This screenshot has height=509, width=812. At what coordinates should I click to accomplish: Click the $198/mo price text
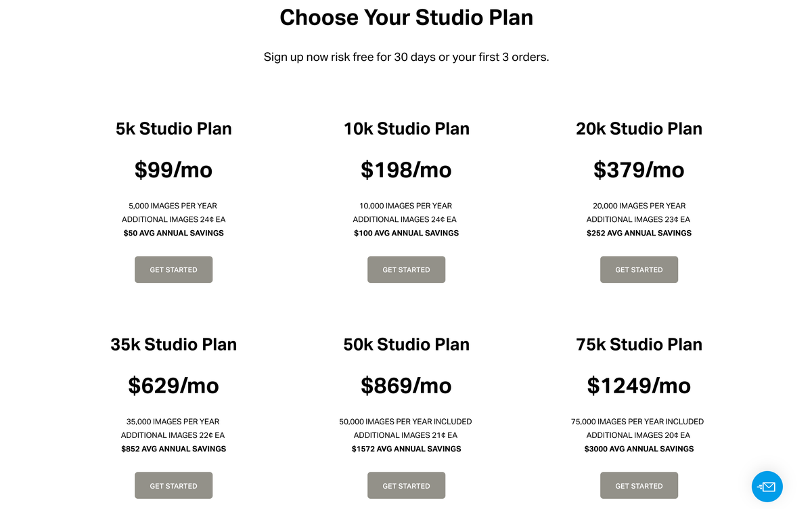point(406,169)
